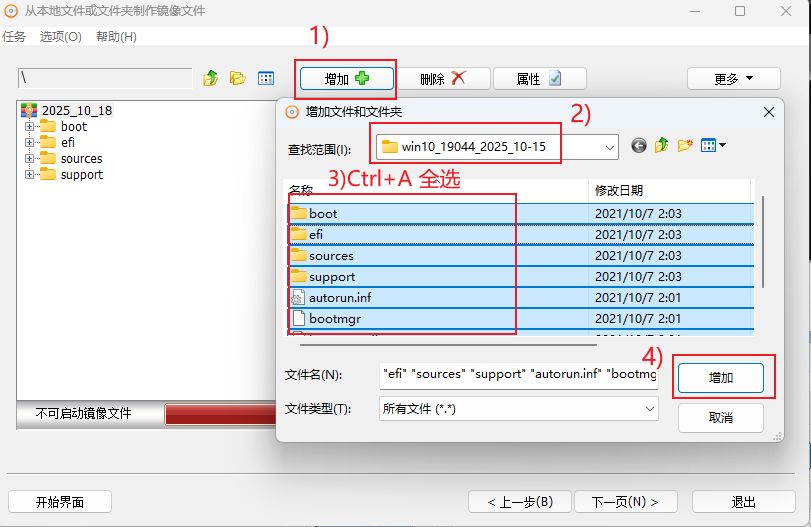Create new folder icon in dialog toolbar
The width and height of the screenshot is (811, 527).
[685, 146]
